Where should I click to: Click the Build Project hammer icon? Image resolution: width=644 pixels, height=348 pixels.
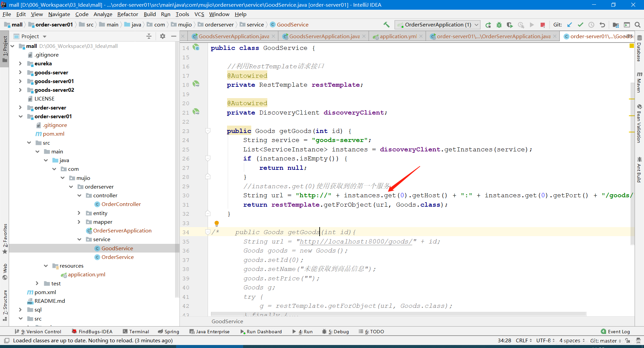386,24
